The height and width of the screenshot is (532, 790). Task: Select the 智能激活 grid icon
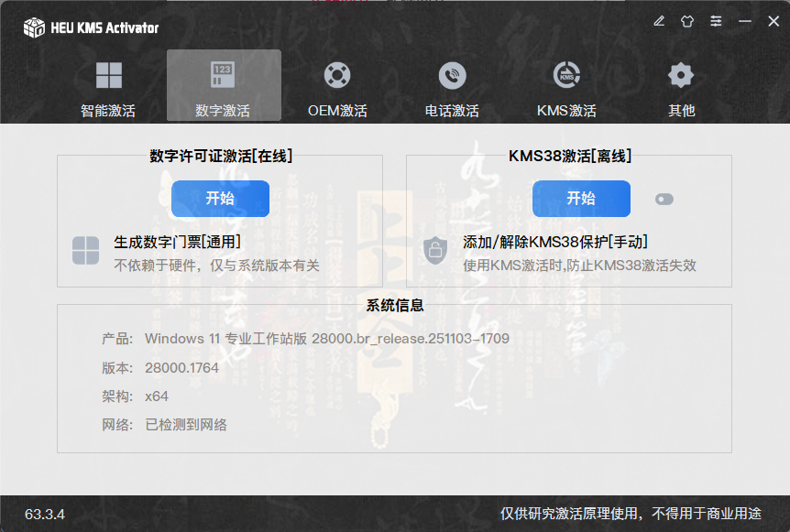click(x=108, y=75)
